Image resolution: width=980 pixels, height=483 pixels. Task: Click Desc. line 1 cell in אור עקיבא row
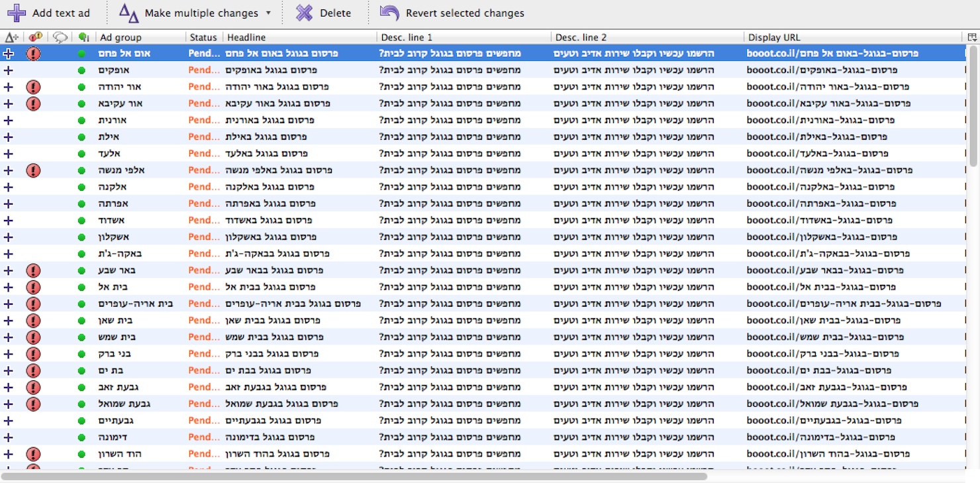450,103
